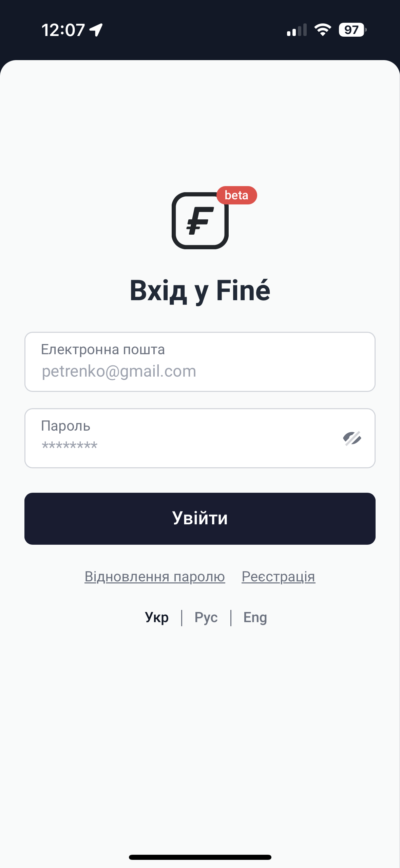Open the Відновлення паролю link
400x868 pixels.
(155, 577)
